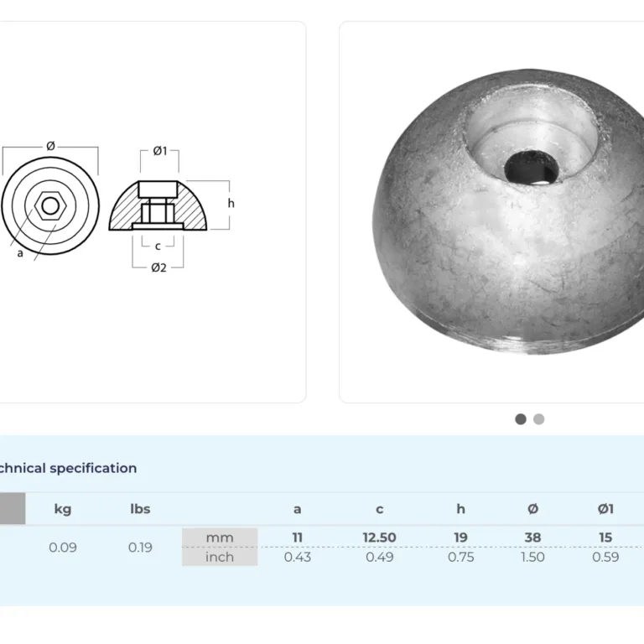
Task: Select the lbs column header
Action: pos(140,509)
